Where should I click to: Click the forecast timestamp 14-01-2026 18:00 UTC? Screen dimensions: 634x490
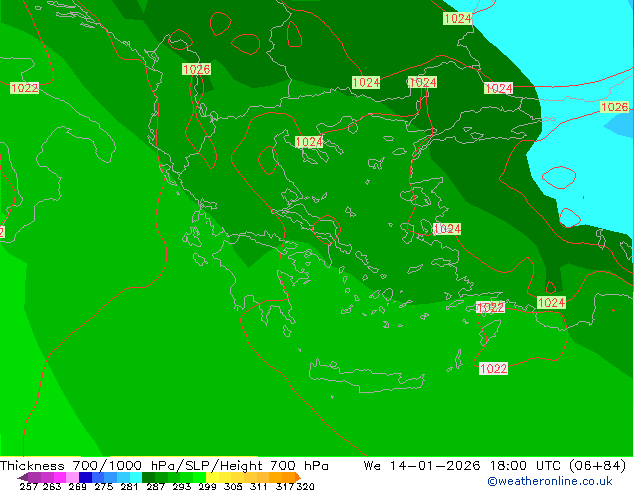(x=476, y=466)
